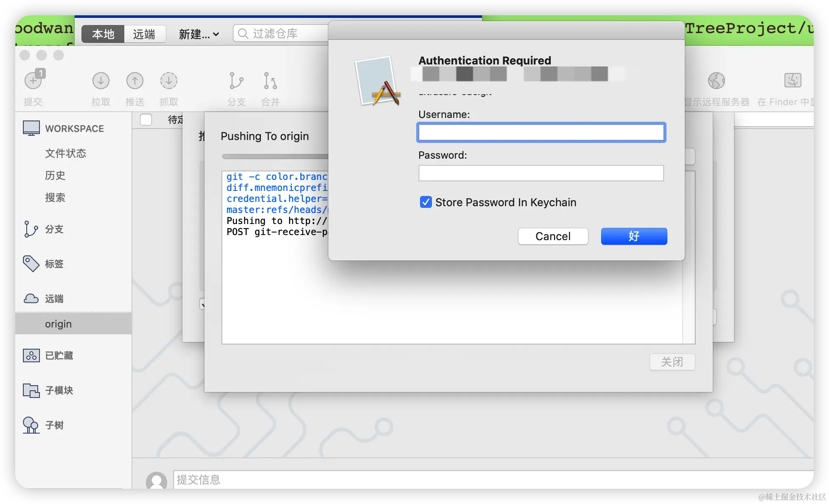Switch to the 本地 local tab
Image resolution: width=829 pixels, height=504 pixels.
[103, 34]
